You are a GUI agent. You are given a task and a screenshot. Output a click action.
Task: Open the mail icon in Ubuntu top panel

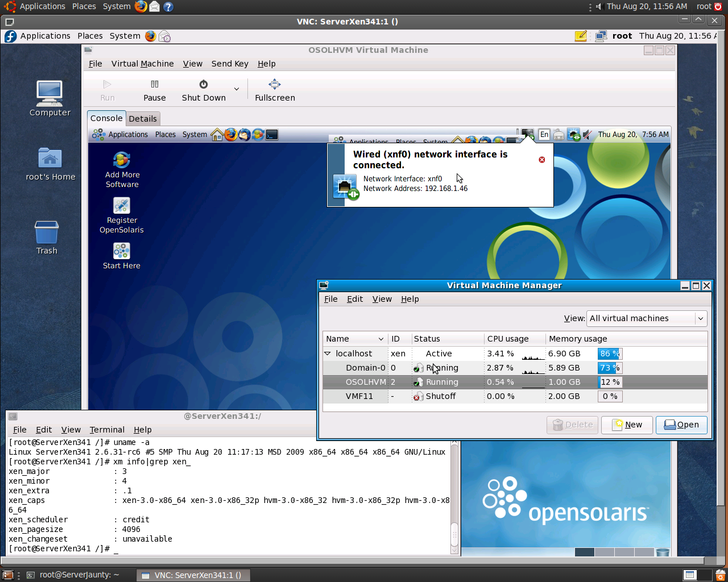154,7
